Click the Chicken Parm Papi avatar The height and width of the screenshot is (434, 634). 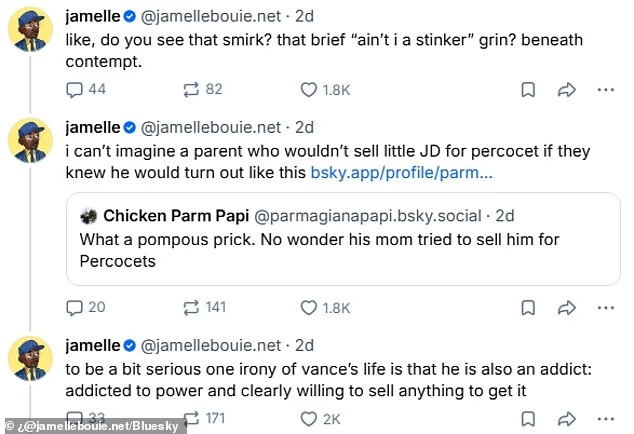[88, 216]
